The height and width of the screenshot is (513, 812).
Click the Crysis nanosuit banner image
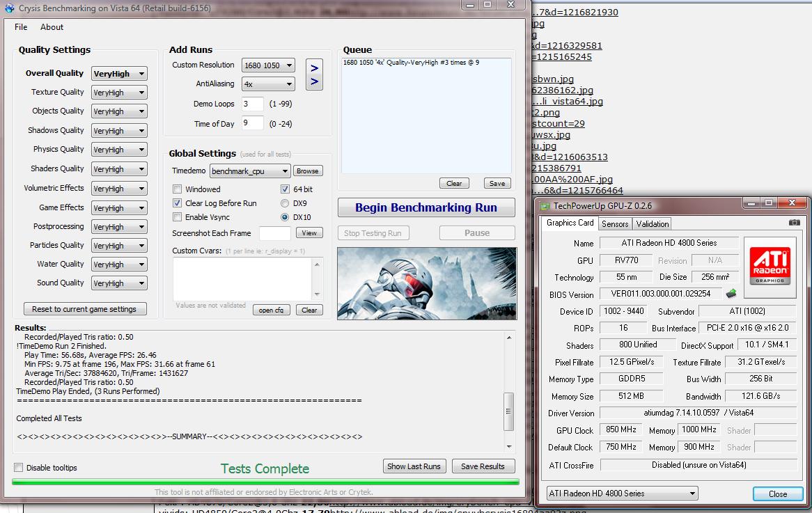[427, 283]
